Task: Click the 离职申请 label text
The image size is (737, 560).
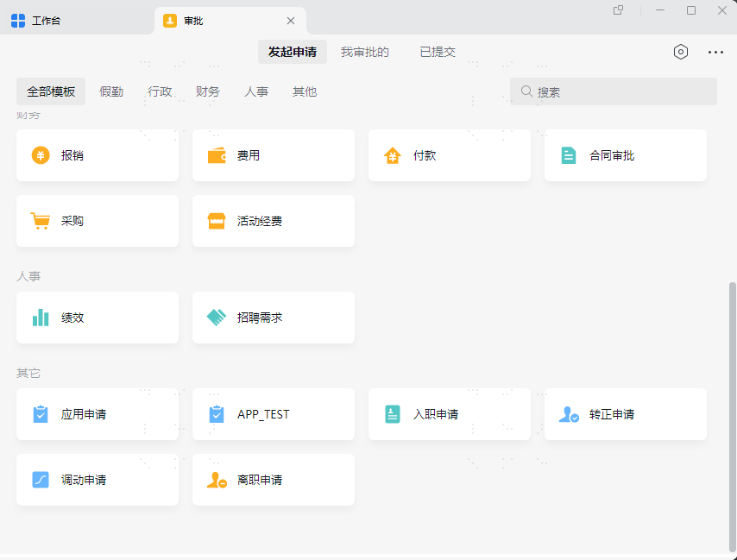Action: [260, 480]
